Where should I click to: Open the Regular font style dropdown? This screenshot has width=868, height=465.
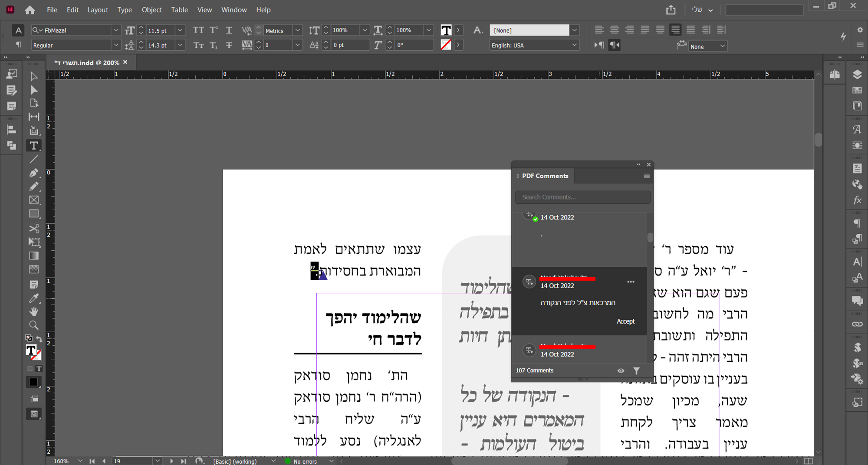tap(116, 45)
